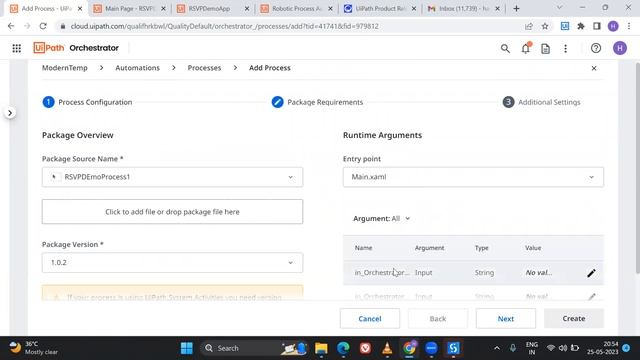Bookmark this page with star icon

(x=545, y=26)
